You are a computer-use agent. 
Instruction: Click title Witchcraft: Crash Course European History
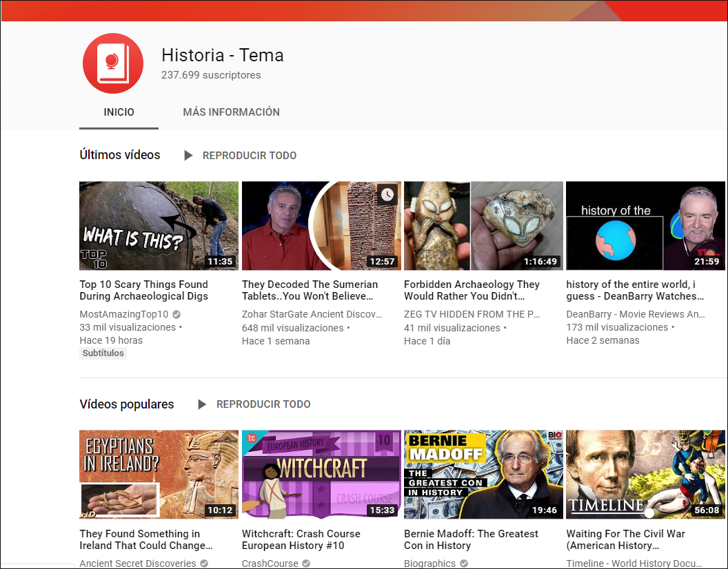click(x=301, y=539)
